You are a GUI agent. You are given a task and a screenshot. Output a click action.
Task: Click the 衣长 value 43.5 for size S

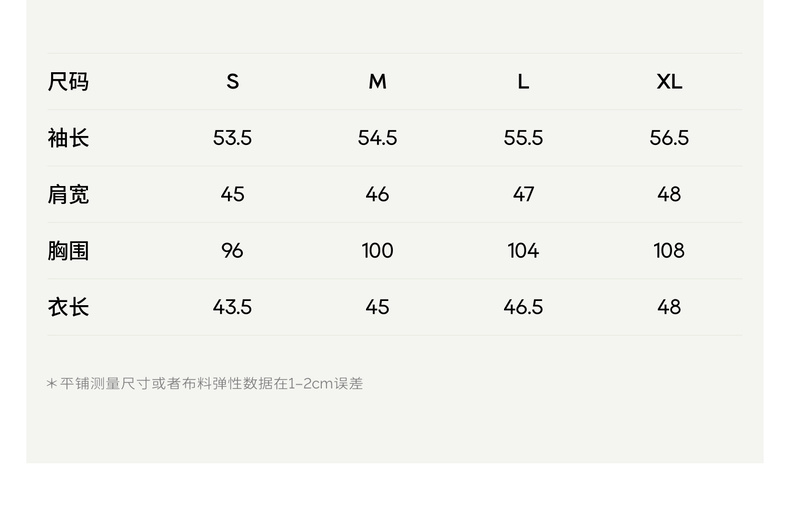(232, 307)
